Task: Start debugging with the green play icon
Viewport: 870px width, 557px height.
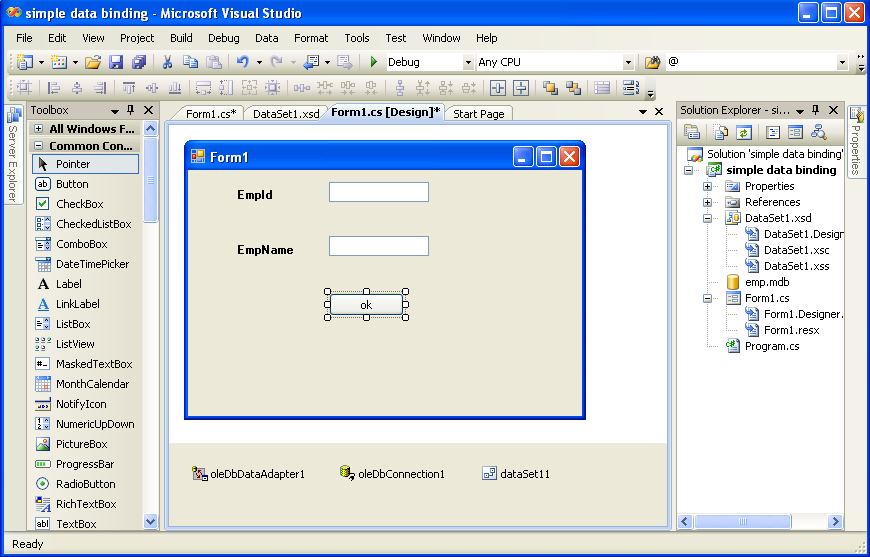Action: click(x=374, y=62)
